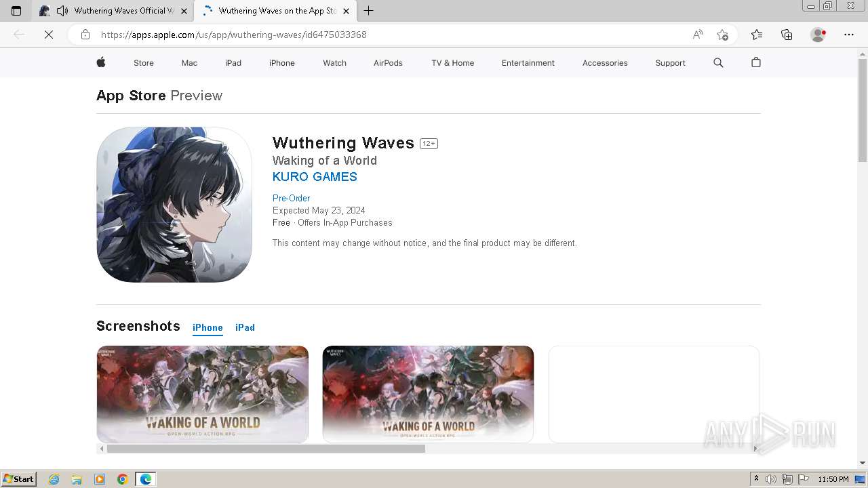Show hidden system tray icons
Viewport: 868px width, 488px height.
pos(756,479)
